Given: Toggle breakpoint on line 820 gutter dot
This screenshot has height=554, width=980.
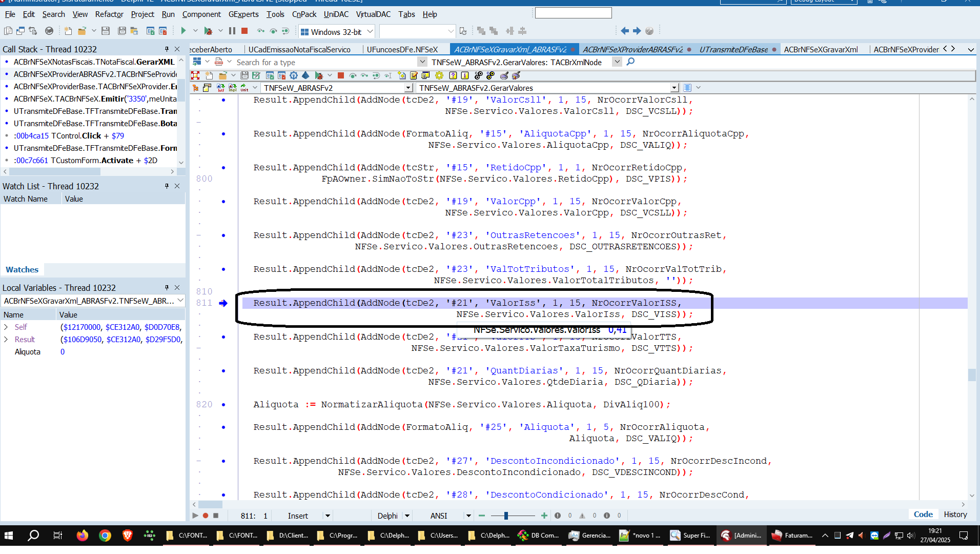Looking at the screenshot, I should 223,405.
